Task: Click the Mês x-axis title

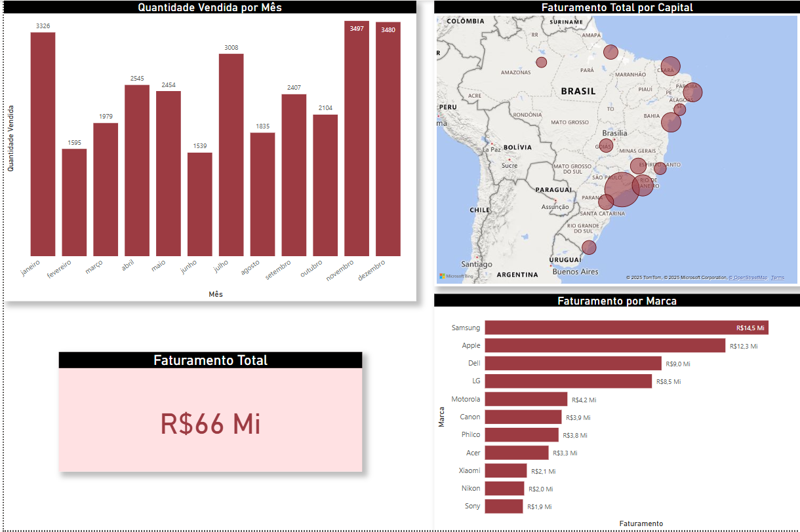Action: tap(216, 294)
